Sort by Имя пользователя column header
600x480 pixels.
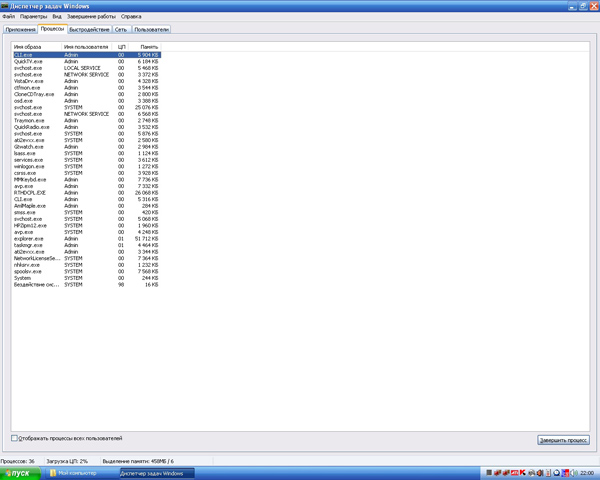88,47
